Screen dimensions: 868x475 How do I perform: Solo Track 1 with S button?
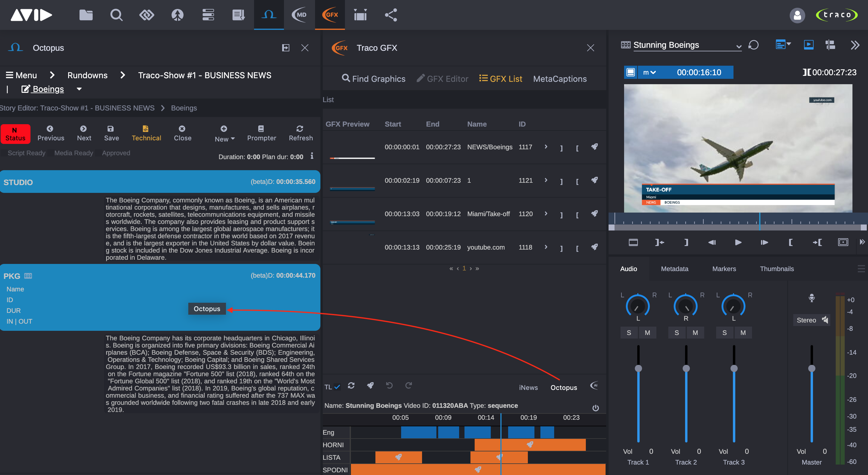pos(629,333)
